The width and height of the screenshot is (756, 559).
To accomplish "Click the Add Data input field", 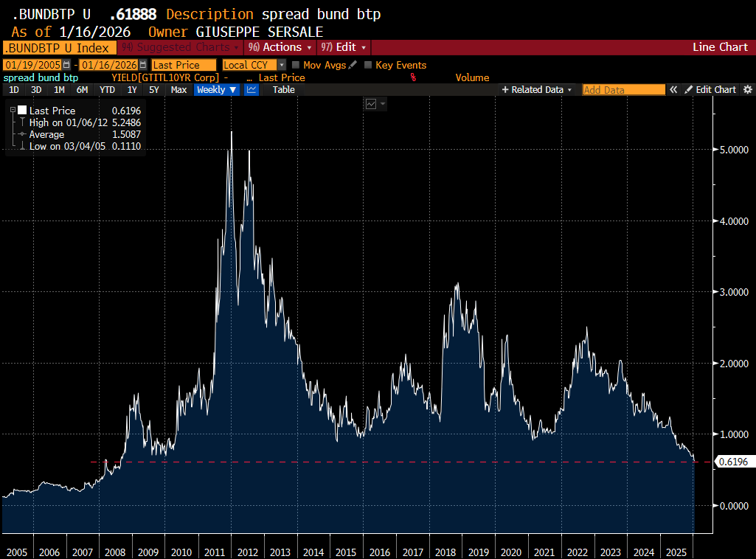I will [x=623, y=89].
